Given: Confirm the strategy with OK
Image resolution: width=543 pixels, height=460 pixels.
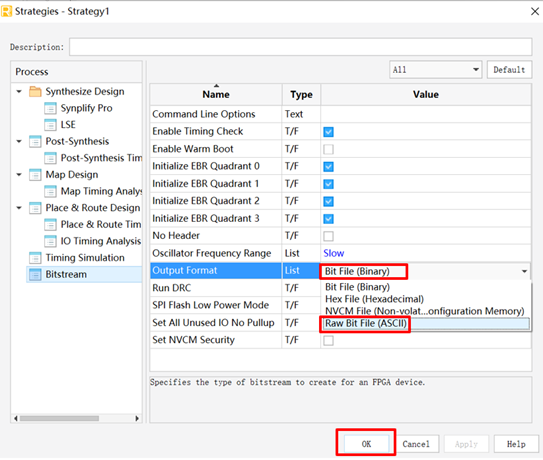Looking at the screenshot, I should tap(366, 444).
